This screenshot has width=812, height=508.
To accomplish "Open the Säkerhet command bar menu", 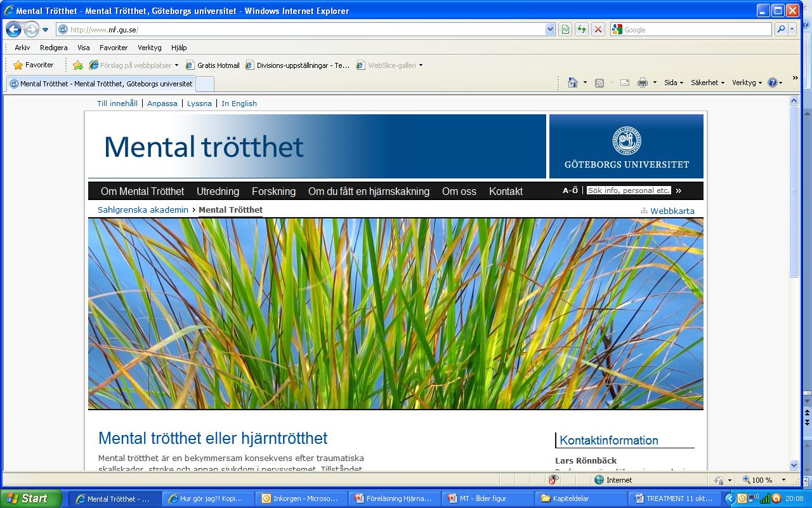I will pos(707,83).
